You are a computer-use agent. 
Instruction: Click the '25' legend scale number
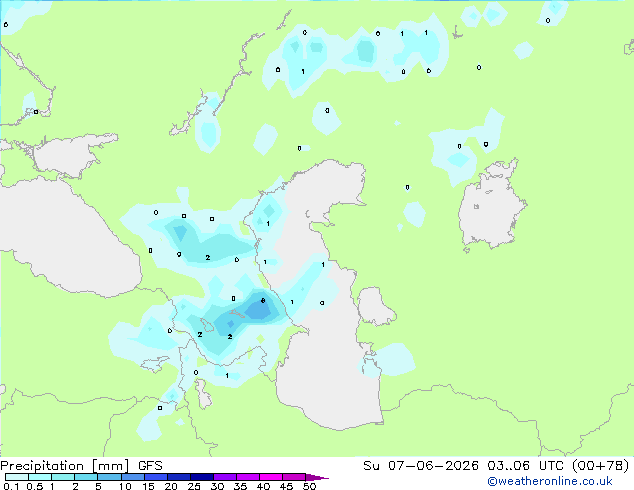click(194, 486)
